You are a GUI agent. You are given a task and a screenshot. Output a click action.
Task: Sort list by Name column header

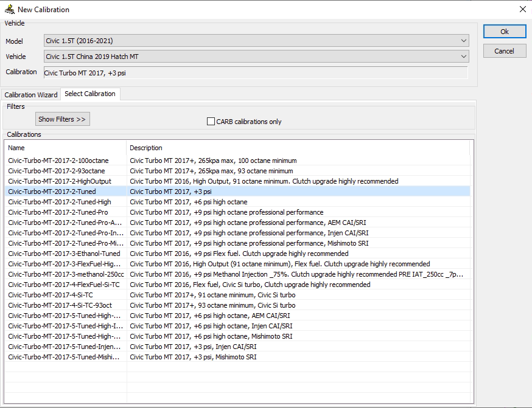point(66,148)
